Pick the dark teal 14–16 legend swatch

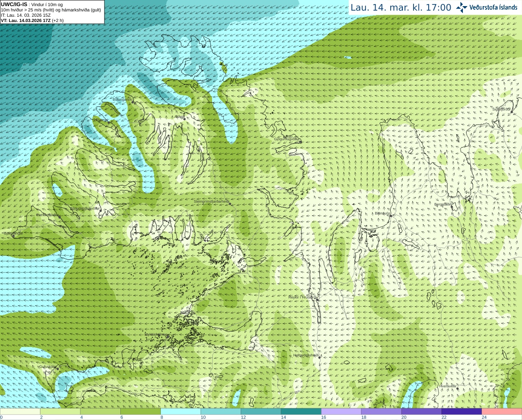[x=301, y=411]
